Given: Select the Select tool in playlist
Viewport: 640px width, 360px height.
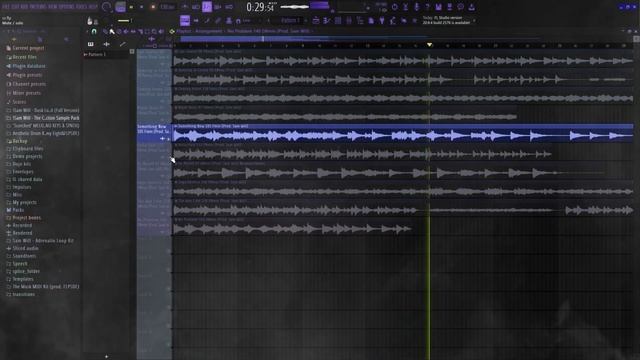Looking at the screenshot, I should 147,31.
